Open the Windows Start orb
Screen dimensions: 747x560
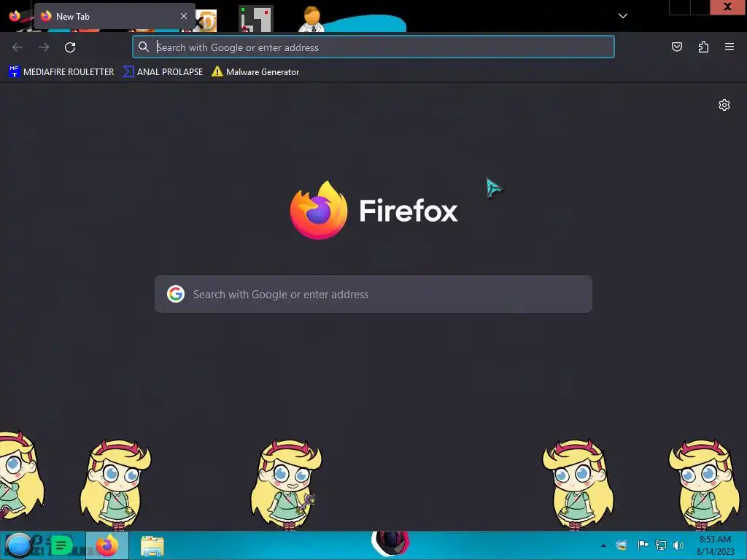click(18, 545)
